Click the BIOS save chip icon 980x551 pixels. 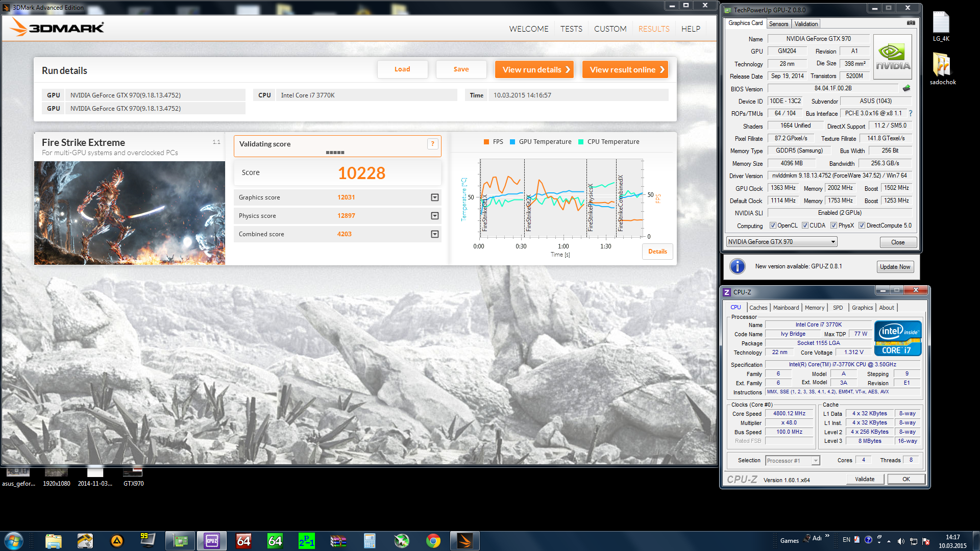tap(906, 88)
